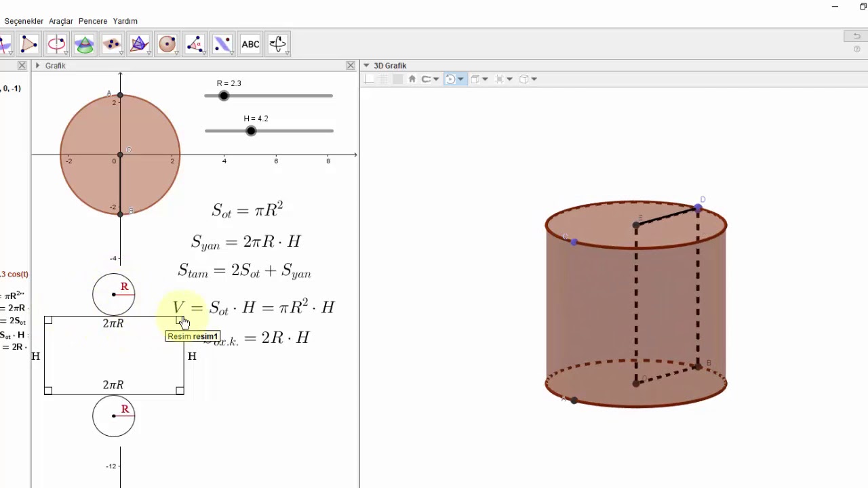Click the undo arrow in top right
This screenshot has height=488, width=868.
pos(856,36)
